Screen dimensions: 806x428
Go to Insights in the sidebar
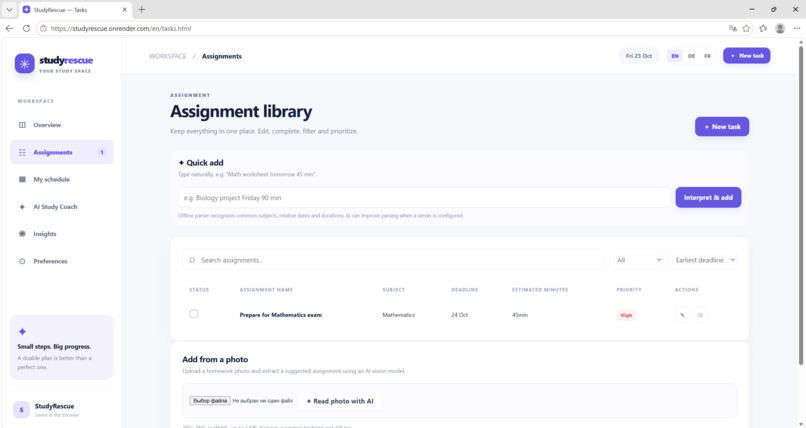tap(62, 234)
